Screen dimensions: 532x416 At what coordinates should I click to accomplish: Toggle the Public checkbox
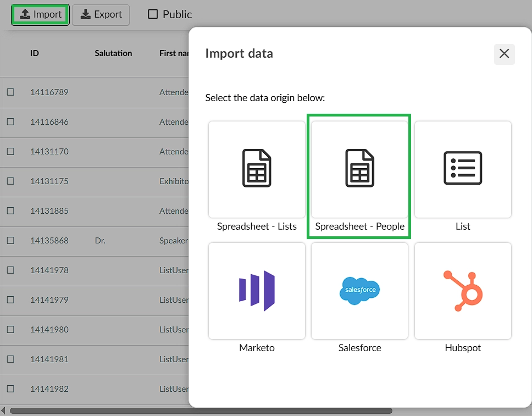pyautogui.click(x=153, y=14)
